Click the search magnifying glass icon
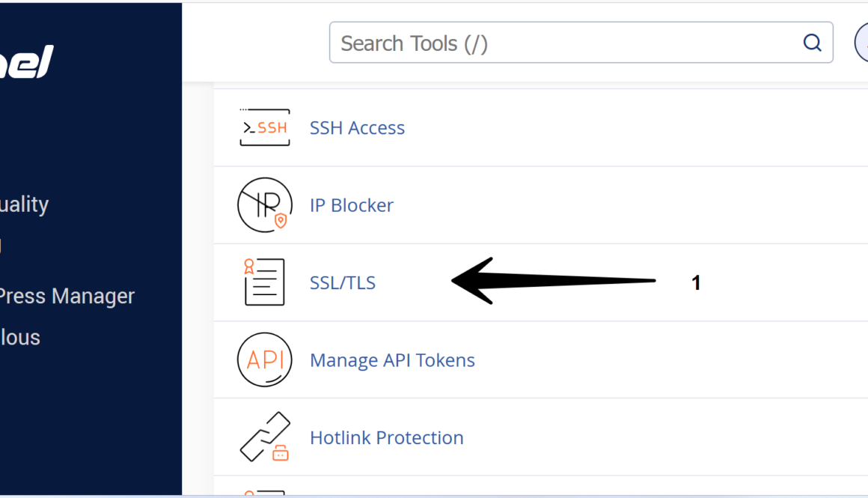This screenshot has height=498, width=868. 812,43
